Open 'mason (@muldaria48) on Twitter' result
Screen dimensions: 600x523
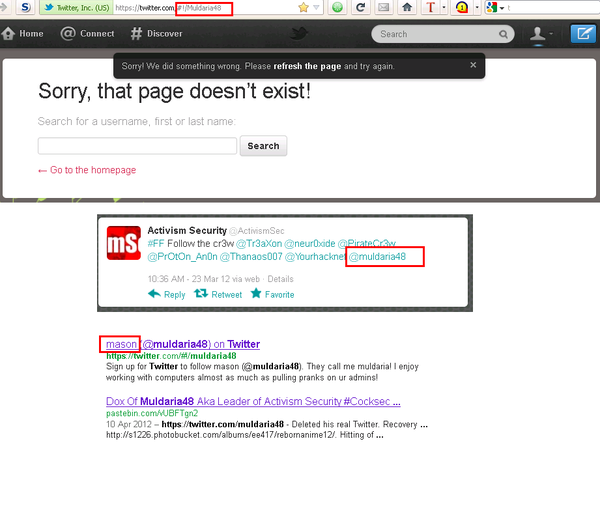point(183,344)
